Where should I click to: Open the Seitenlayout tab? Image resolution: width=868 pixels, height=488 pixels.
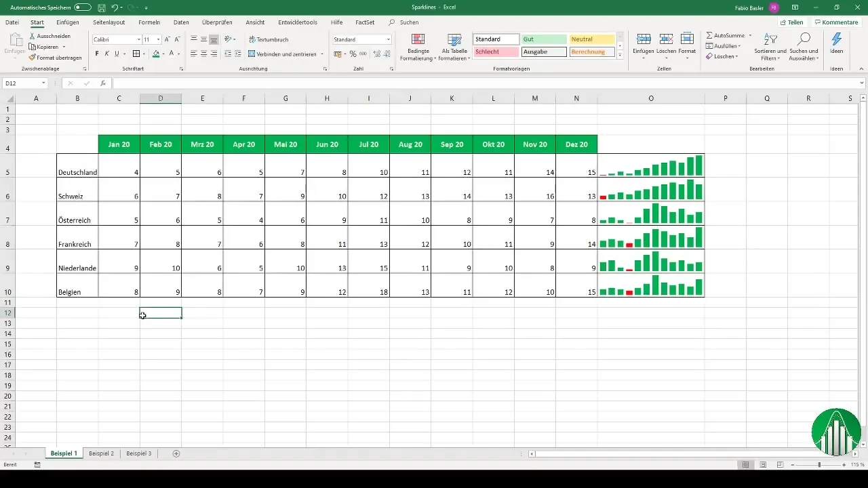108,22
